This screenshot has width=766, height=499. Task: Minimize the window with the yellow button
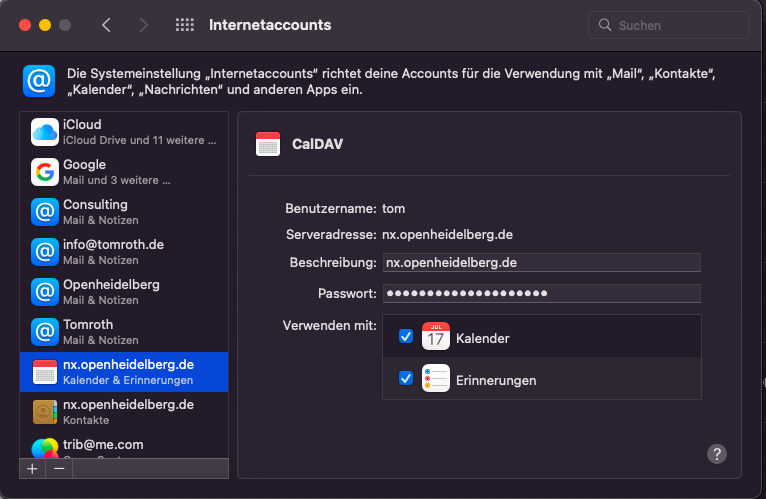45,25
